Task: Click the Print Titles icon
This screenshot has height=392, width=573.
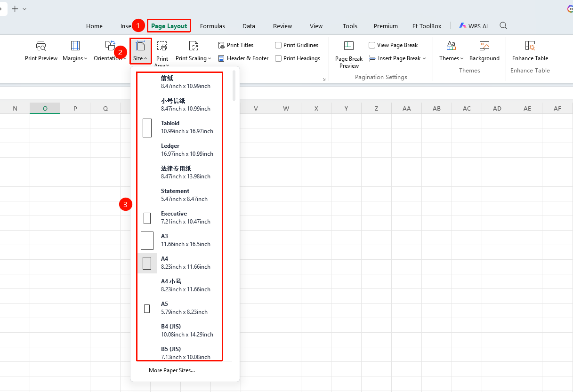Action: [222, 45]
